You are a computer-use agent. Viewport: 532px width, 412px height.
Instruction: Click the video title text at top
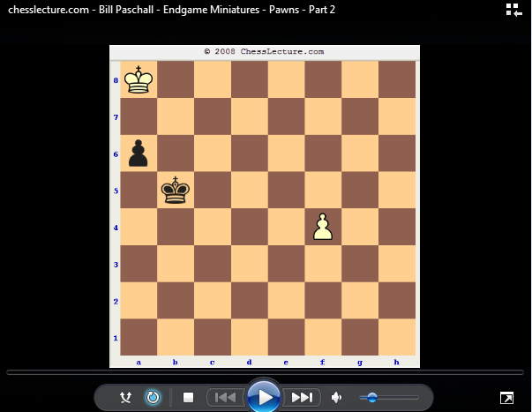171,10
